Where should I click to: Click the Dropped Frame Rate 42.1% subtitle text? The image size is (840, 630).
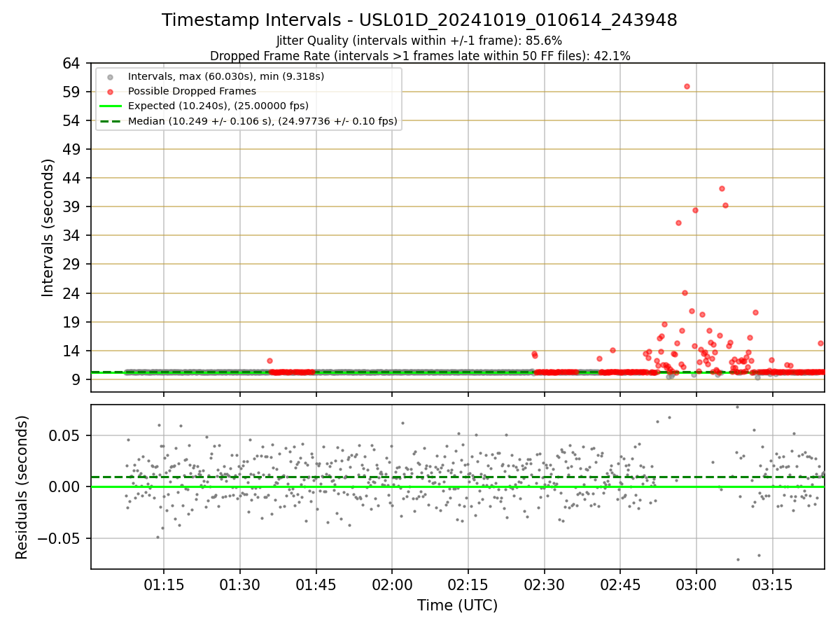(420, 56)
